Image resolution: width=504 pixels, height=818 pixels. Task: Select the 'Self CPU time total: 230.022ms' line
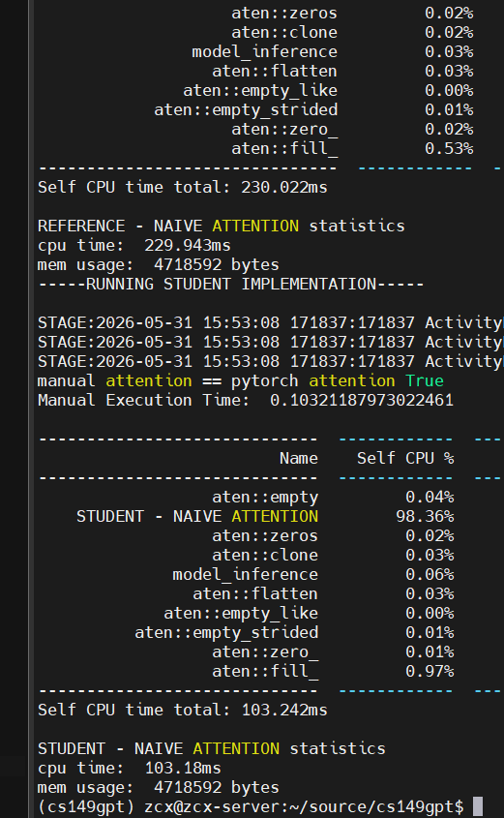tap(183, 187)
